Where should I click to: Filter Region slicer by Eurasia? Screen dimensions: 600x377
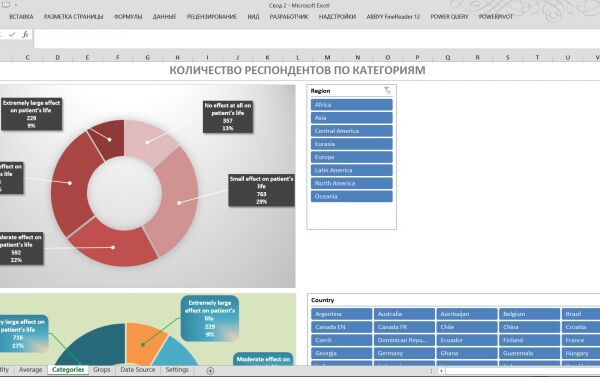(x=352, y=144)
